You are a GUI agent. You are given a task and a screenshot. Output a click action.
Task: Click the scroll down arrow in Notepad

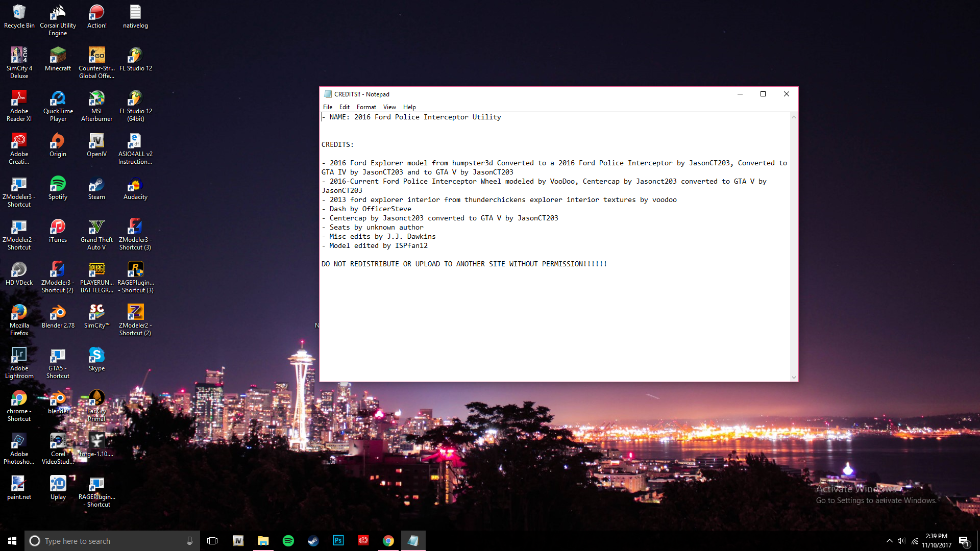(x=794, y=378)
